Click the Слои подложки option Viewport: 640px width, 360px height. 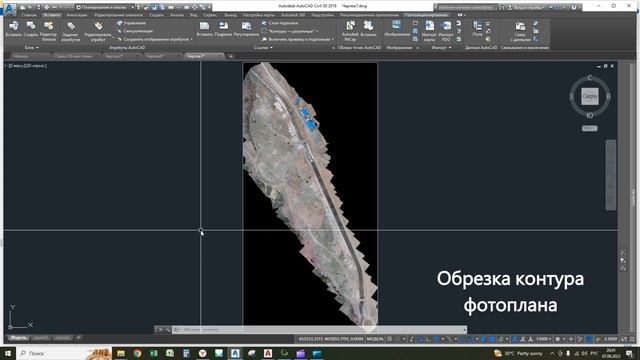[280, 23]
